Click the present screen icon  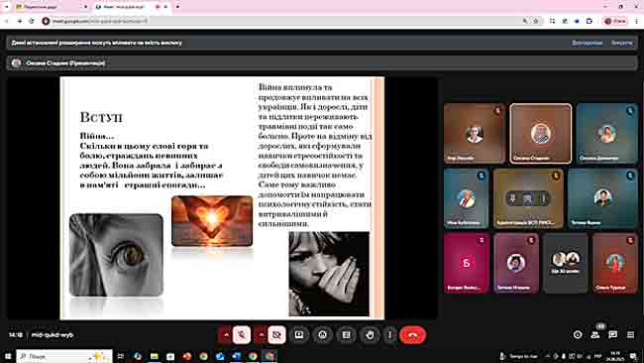[x=299, y=335]
